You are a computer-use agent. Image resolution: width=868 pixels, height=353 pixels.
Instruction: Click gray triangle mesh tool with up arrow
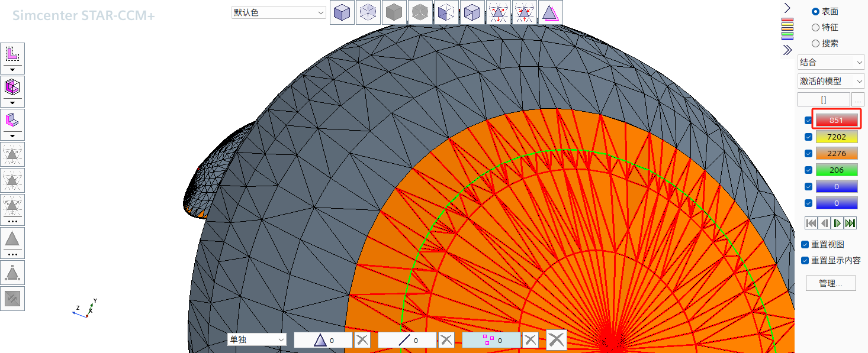tap(12, 180)
